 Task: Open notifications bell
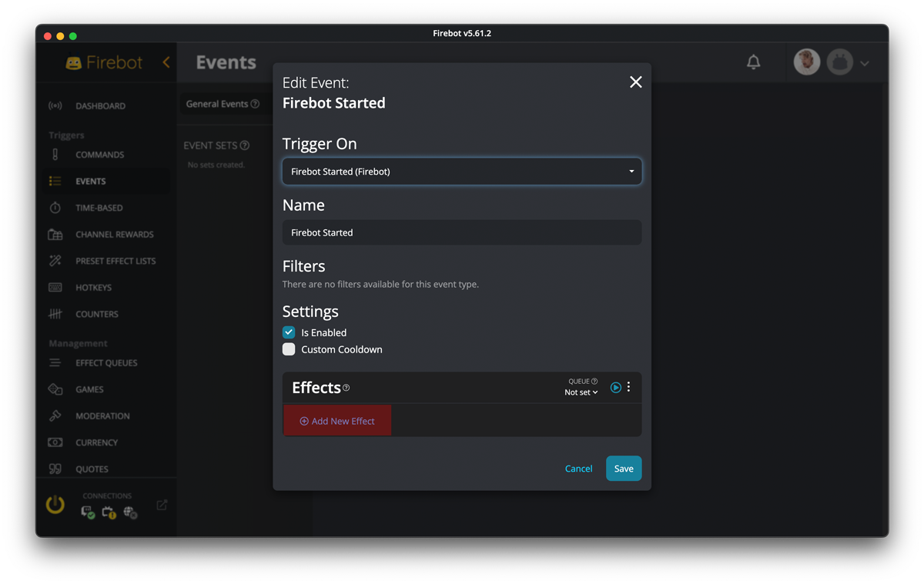tap(754, 62)
